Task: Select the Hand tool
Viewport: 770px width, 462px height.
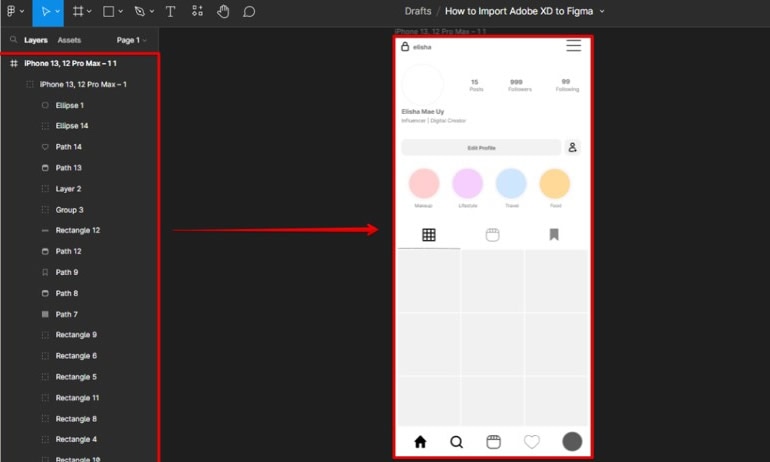Action: tap(223, 11)
